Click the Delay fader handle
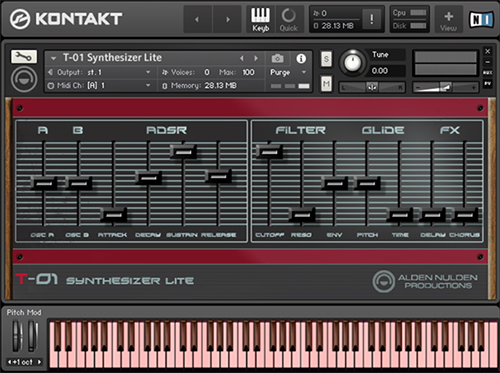 [x=433, y=215]
